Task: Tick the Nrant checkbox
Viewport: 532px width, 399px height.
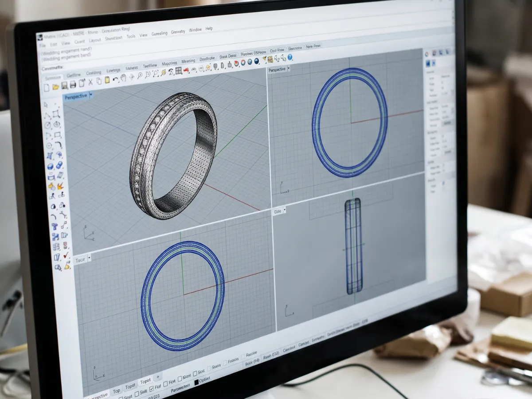Action: click(x=180, y=379)
